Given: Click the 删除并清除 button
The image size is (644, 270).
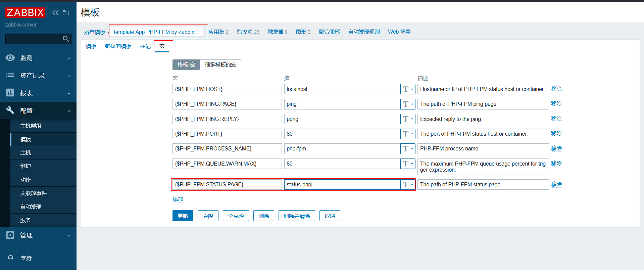Looking at the screenshot, I should 297,216.
